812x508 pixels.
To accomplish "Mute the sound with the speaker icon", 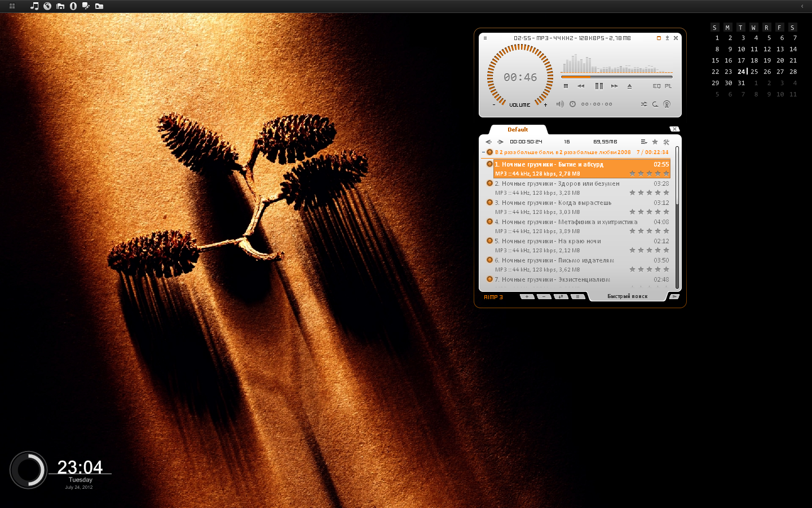I will (560, 104).
